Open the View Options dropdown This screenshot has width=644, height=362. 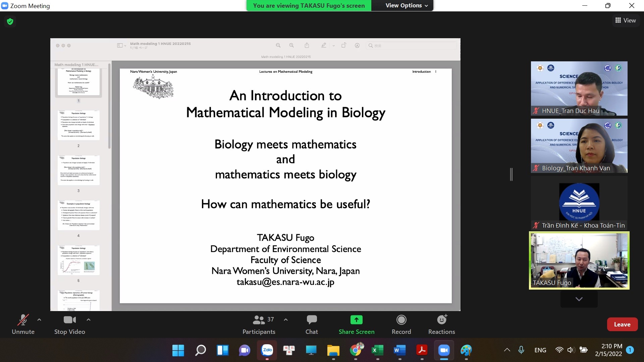[x=407, y=5]
